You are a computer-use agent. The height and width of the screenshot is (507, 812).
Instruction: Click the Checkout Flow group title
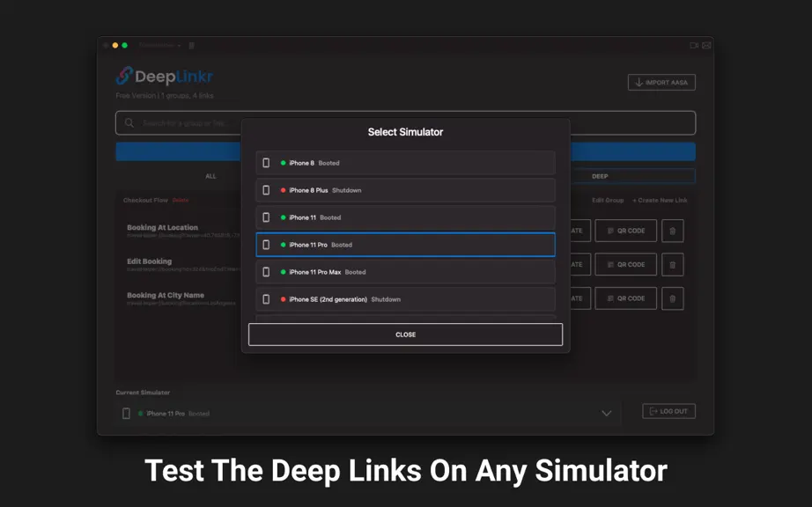145,200
